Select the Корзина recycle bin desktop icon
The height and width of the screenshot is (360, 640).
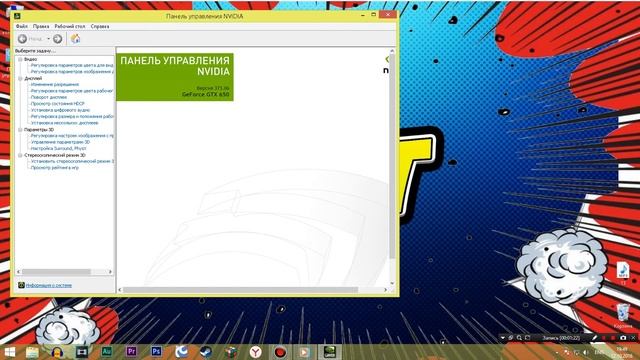click(623, 317)
